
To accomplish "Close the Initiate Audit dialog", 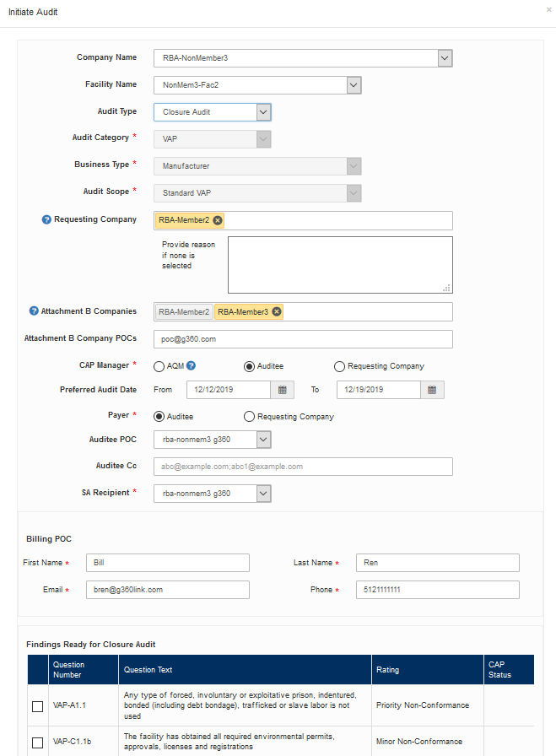I will tap(548, 9).
